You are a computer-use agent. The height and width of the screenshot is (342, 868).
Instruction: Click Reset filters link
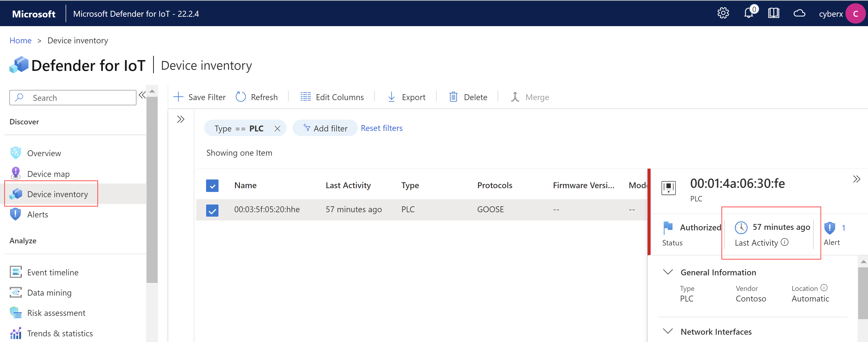381,128
